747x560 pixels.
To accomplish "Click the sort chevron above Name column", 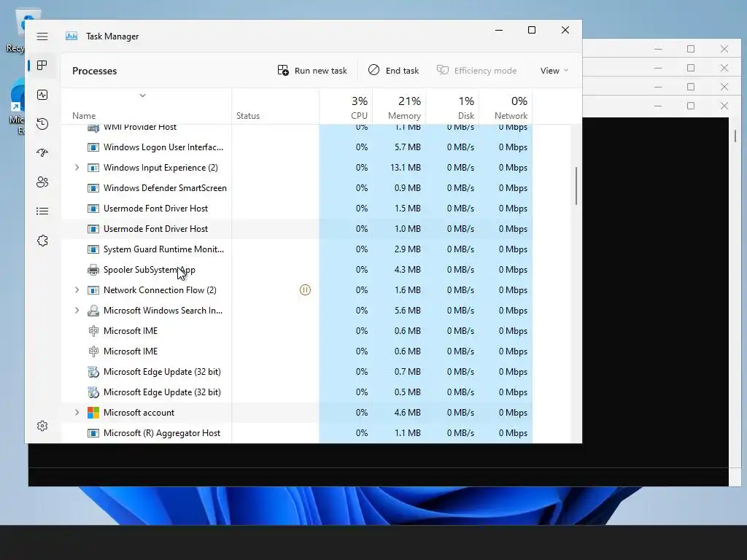I will (x=142, y=96).
